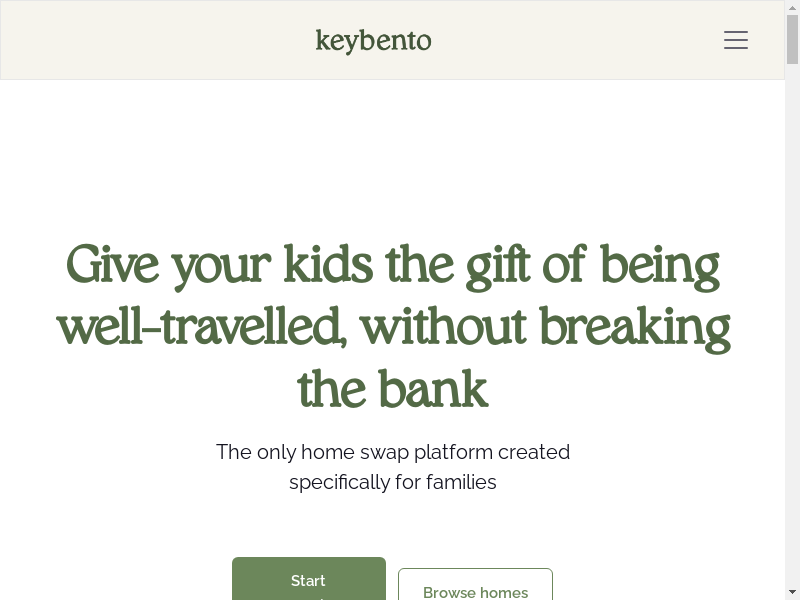Viewport: 800px width, 600px height.
Task: Click the word "gift" in the headline
Action: click(498, 267)
